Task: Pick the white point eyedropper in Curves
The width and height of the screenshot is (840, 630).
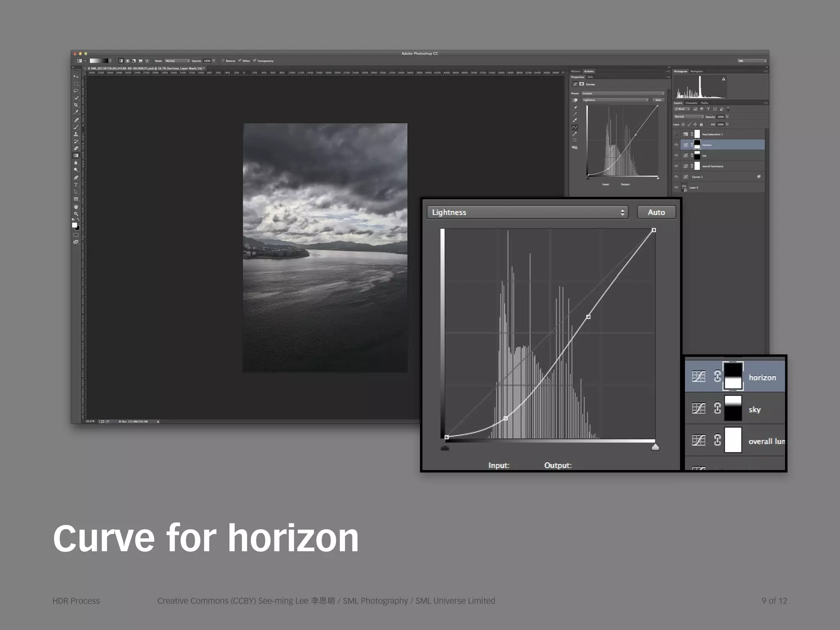Action: pos(575,121)
